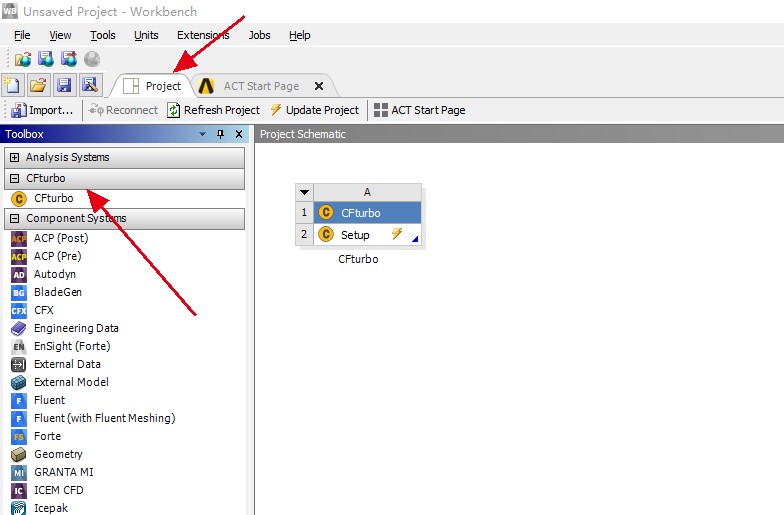Open the system A dropdown arrow in the schematic

(x=304, y=192)
